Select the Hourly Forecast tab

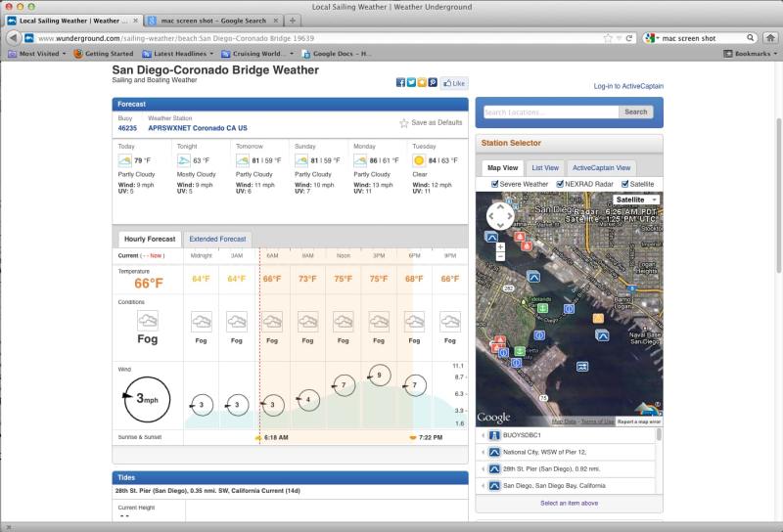pos(150,239)
